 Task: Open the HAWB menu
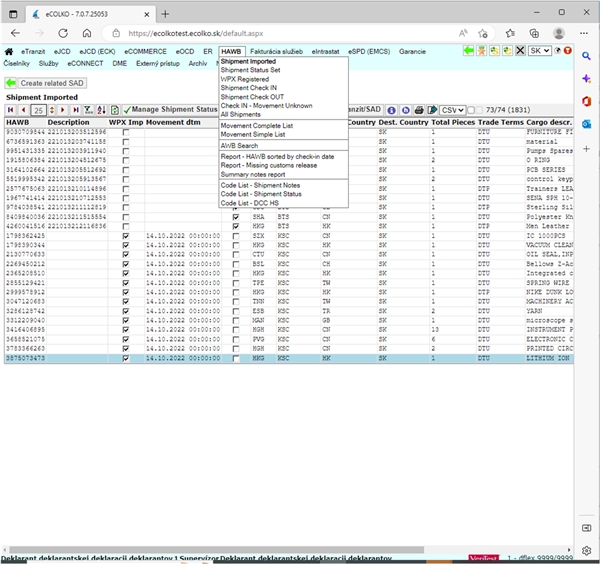231,52
